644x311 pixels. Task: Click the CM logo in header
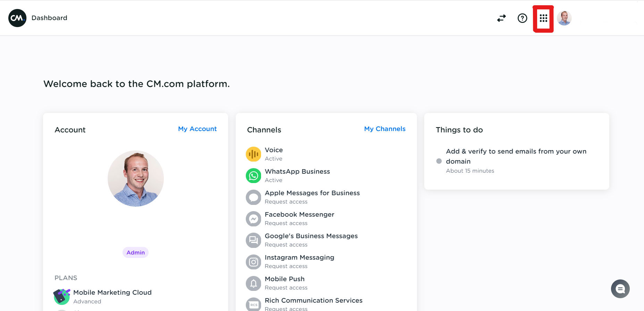click(x=17, y=18)
